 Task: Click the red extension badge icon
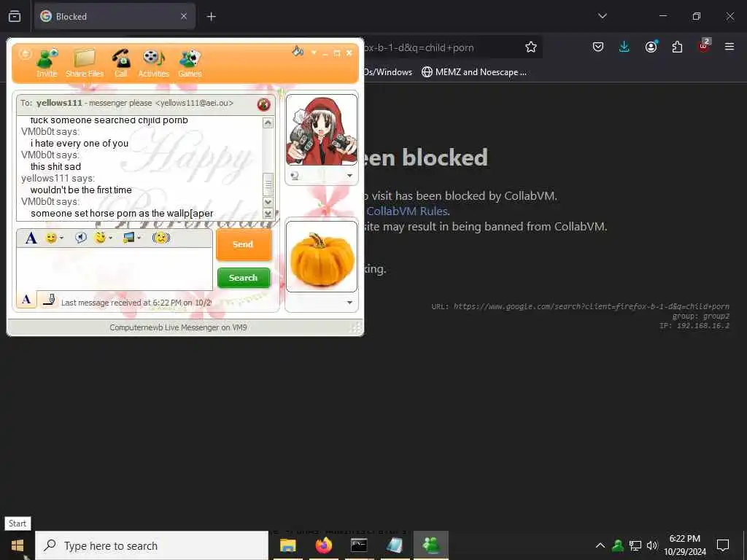click(704, 46)
